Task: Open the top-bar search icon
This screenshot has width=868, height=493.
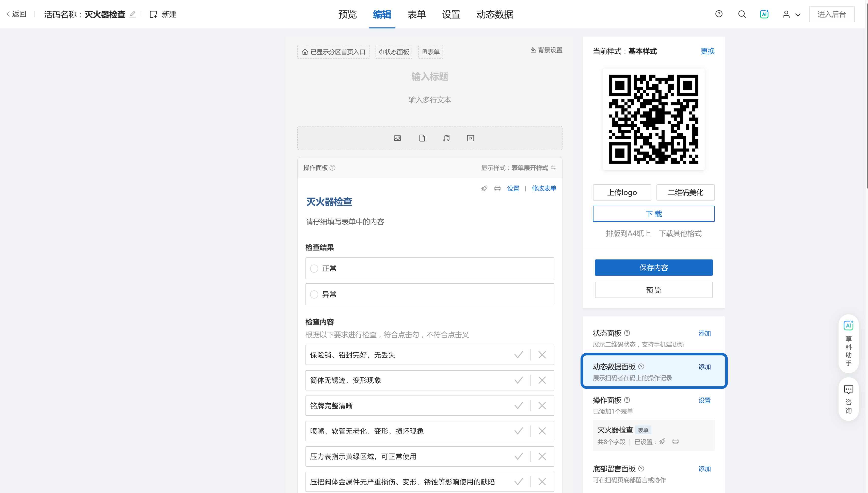Action: (x=742, y=14)
